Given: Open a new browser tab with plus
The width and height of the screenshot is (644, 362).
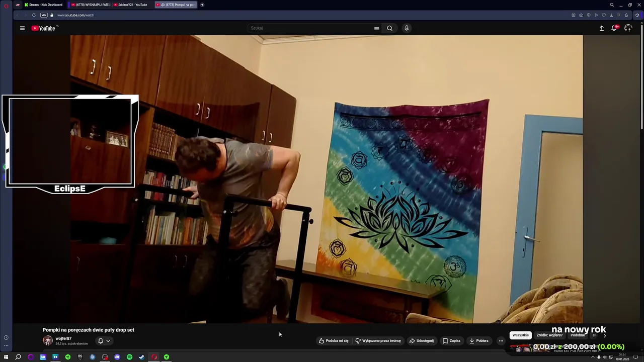Looking at the screenshot, I should click(x=202, y=5).
